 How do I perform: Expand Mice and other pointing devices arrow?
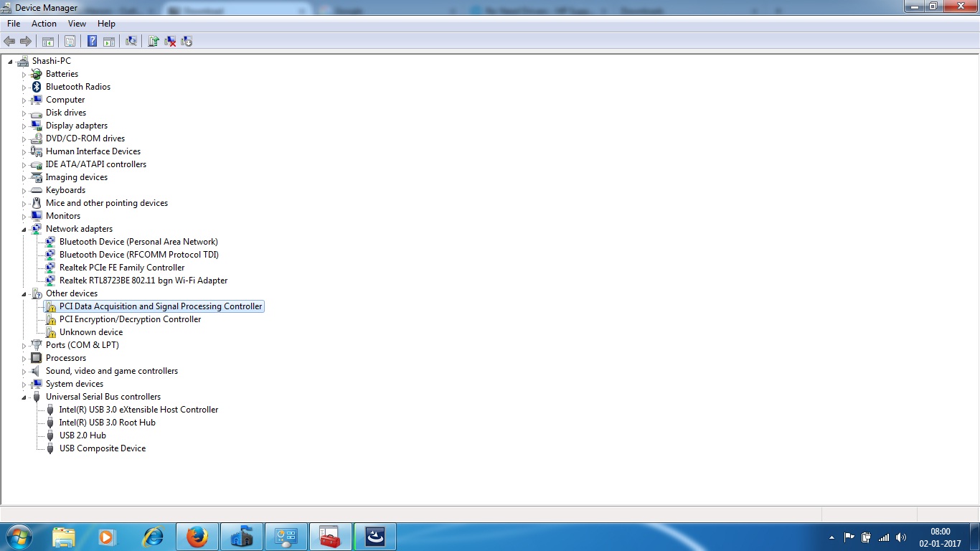coord(24,204)
